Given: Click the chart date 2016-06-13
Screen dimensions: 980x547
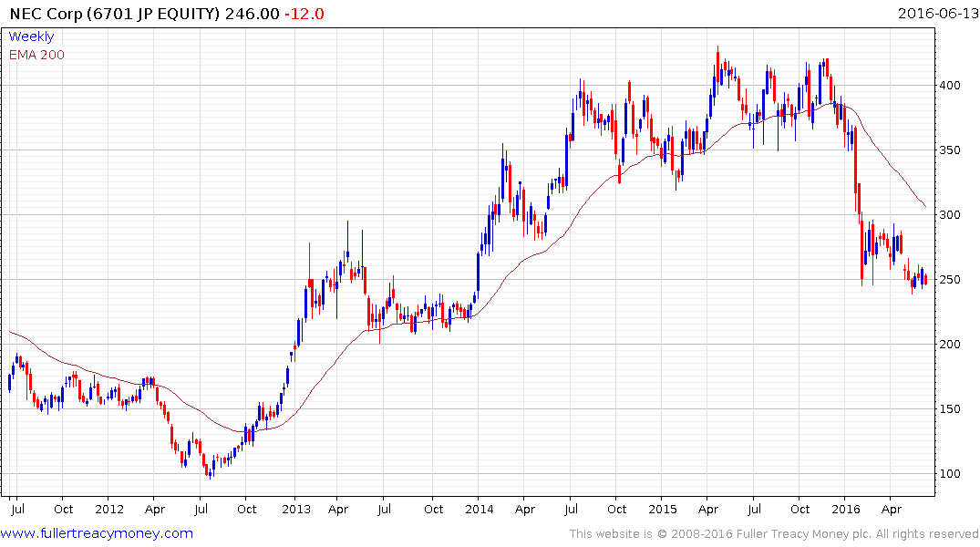Looking at the screenshot, I should 937,14.
